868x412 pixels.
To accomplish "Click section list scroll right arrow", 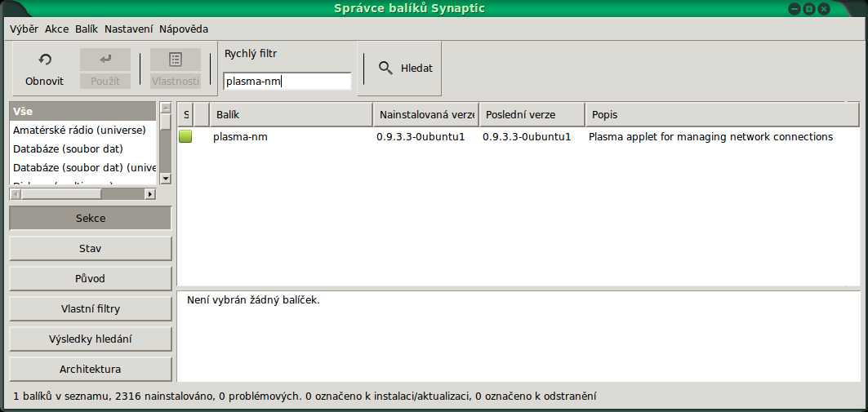I will (x=150, y=194).
